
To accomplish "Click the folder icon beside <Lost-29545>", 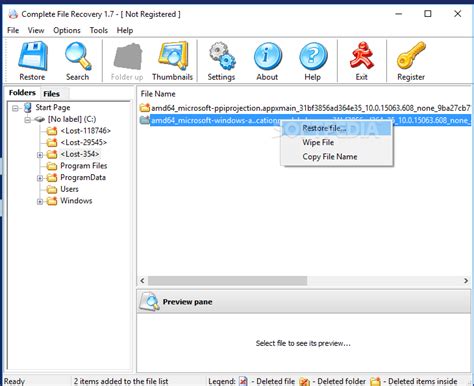I will 52,142.
